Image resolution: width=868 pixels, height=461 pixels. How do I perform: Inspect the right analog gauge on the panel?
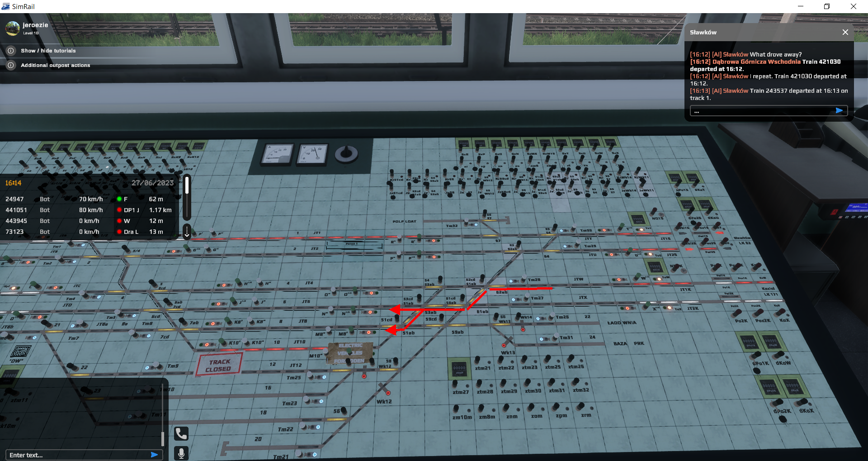[313, 154]
